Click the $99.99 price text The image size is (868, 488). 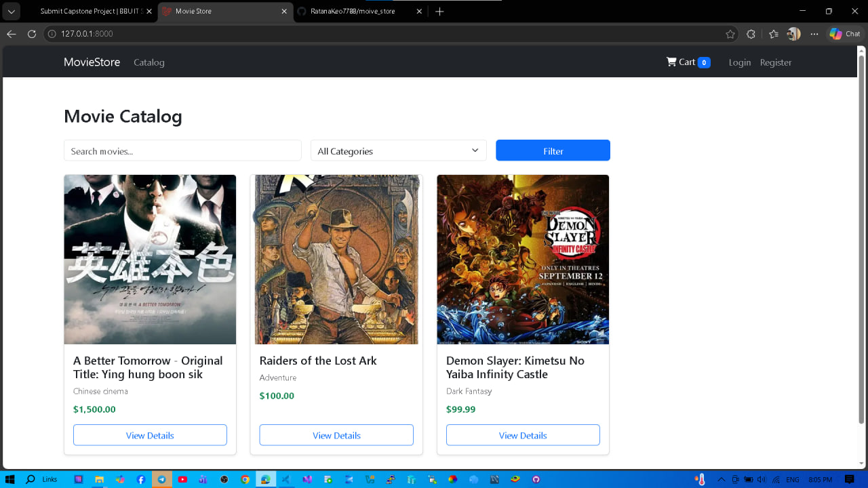pos(461,409)
